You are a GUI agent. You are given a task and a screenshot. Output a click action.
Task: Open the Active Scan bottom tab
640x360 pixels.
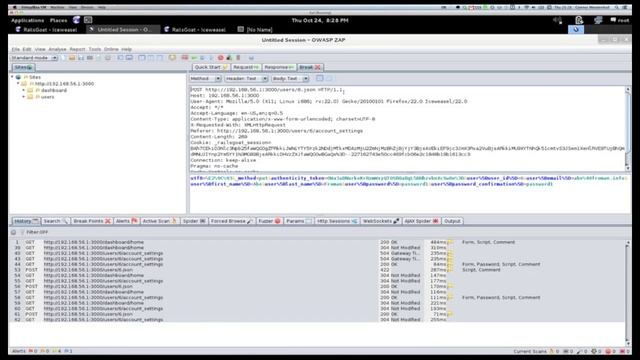[x=159, y=221]
